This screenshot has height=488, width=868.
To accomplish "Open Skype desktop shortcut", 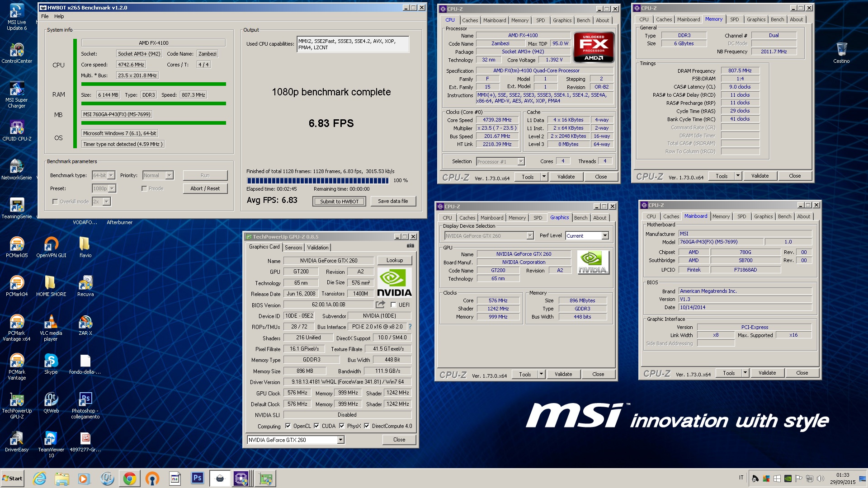I will (51, 364).
